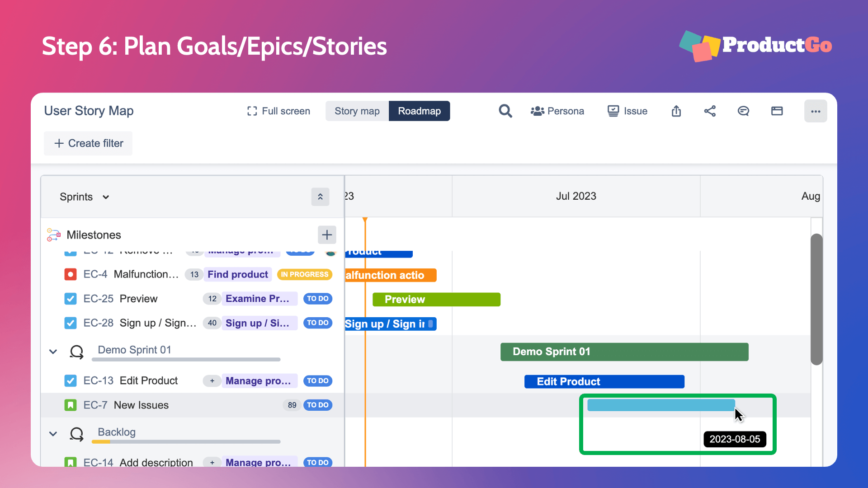Open the comments bubble icon
Screen dimensions: 868x488
(x=743, y=111)
